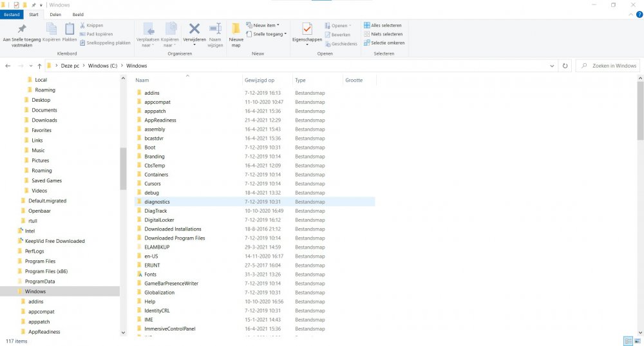Click Aan Snelle toegang vastmaken pin icon
The width and height of the screenshot is (644, 346).
22,30
